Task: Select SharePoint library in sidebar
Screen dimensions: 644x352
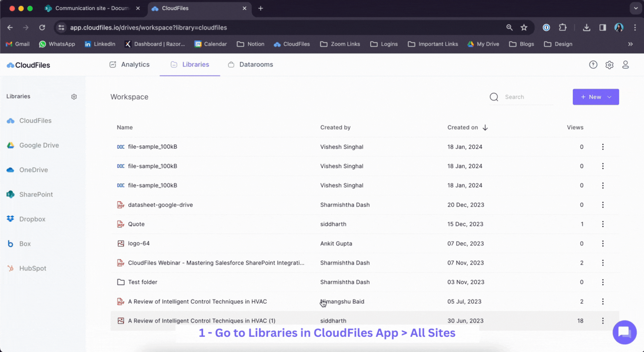Action: pos(30,194)
